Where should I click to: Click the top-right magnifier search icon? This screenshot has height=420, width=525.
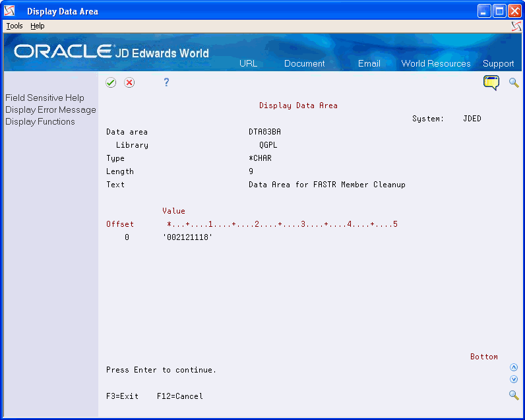click(x=514, y=82)
